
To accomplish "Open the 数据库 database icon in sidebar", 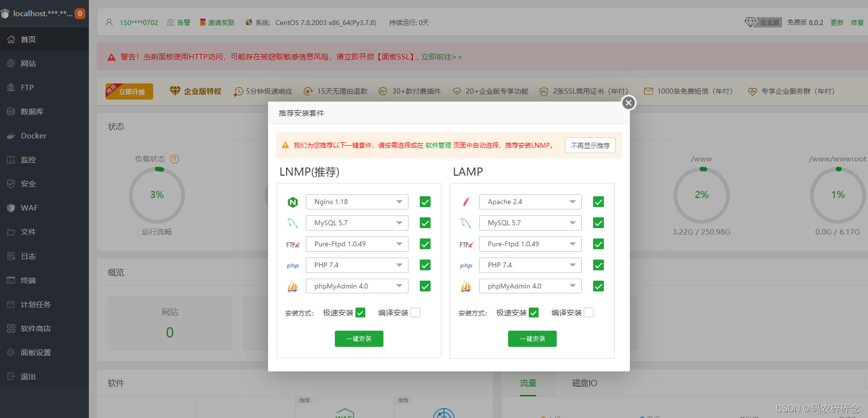I will click(11, 111).
